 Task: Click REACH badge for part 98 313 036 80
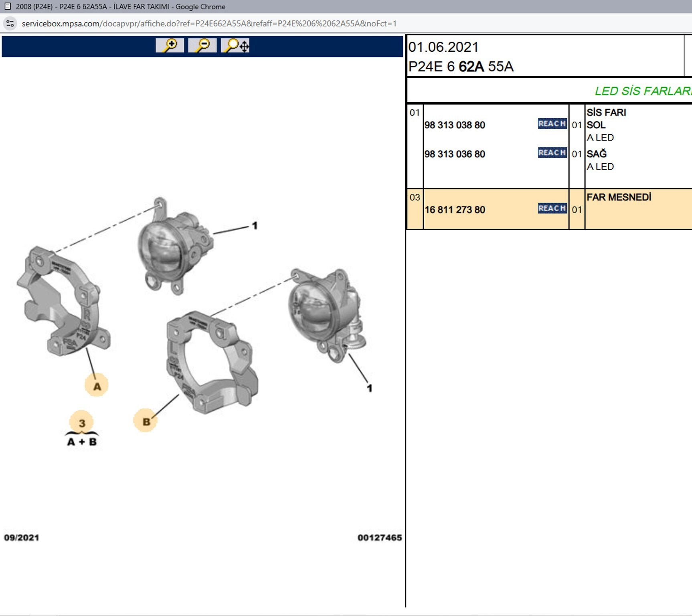[552, 153]
